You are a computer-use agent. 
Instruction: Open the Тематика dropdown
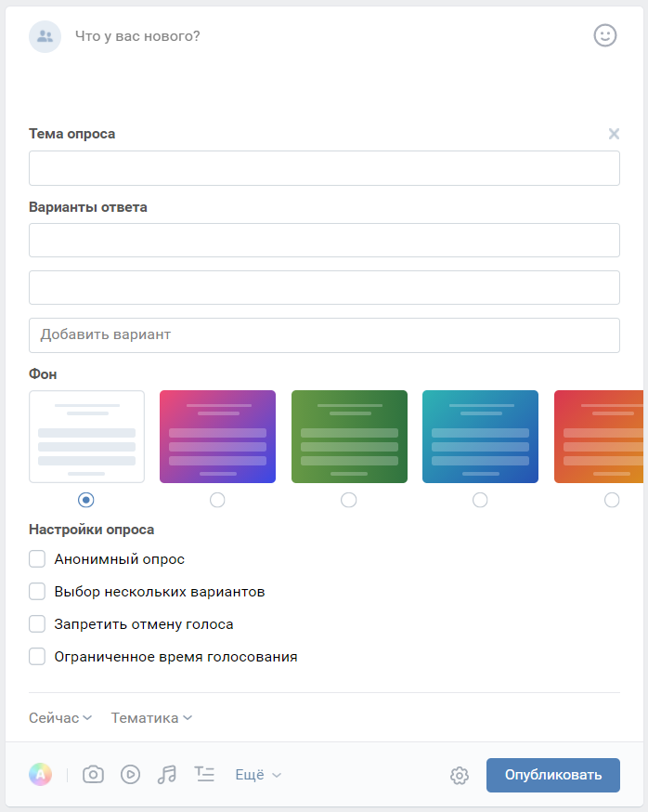tap(151, 718)
